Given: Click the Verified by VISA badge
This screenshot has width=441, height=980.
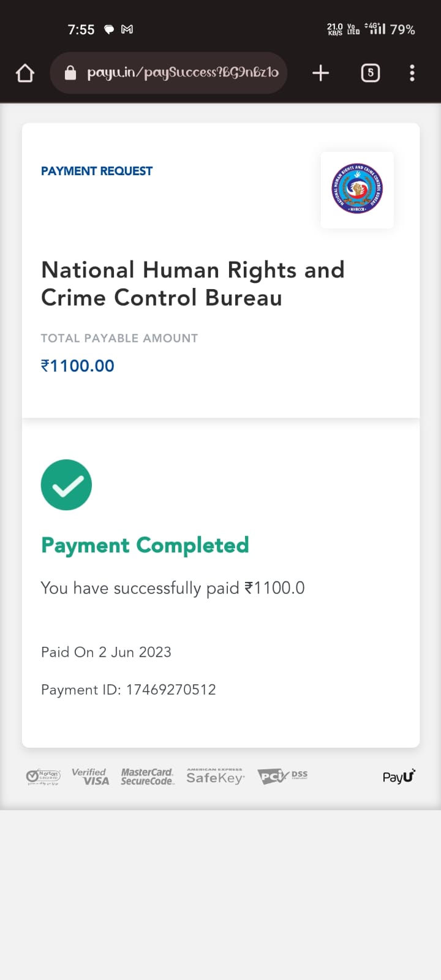Looking at the screenshot, I should [x=91, y=777].
